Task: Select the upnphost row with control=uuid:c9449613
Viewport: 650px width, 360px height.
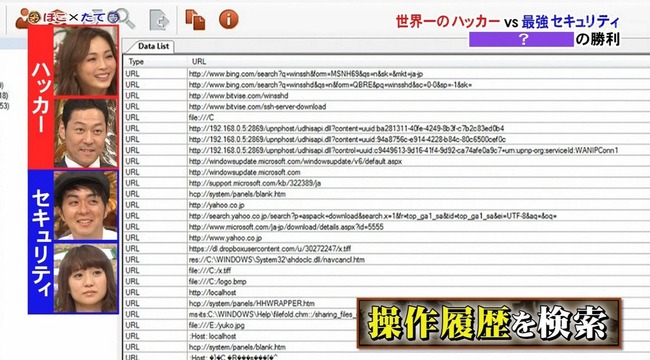Action: [x=387, y=150]
